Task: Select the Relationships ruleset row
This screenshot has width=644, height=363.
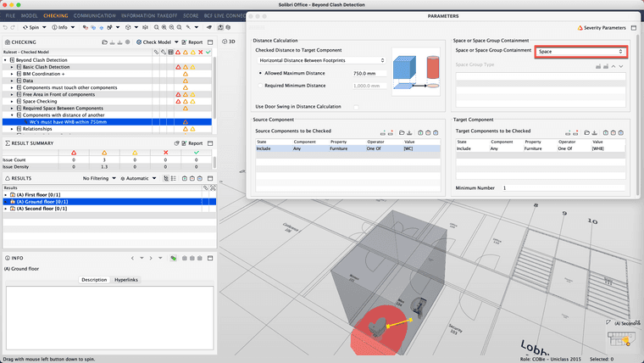Action: click(x=108, y=129)
